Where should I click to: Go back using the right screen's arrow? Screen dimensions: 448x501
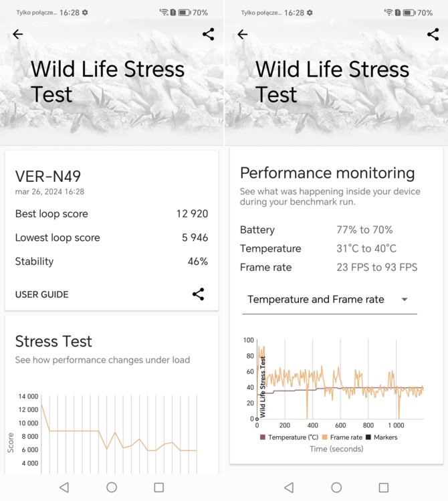(x=243, y=34)
